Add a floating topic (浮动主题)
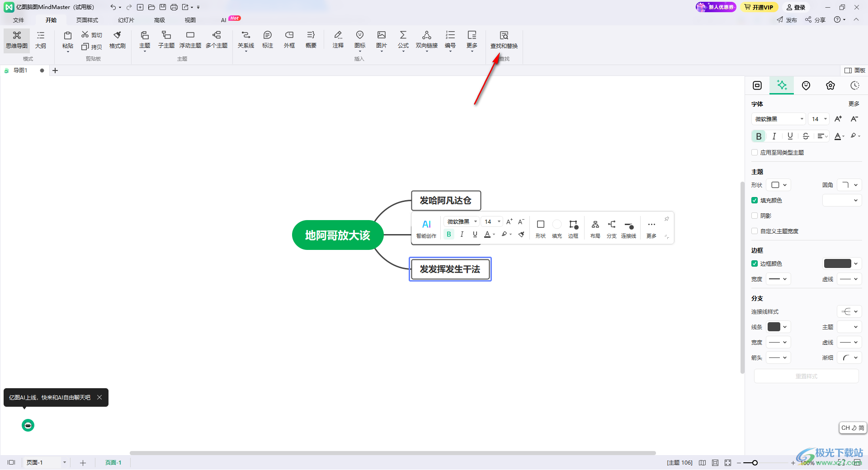The image size is (868, 470). click(x=190, y=40)
